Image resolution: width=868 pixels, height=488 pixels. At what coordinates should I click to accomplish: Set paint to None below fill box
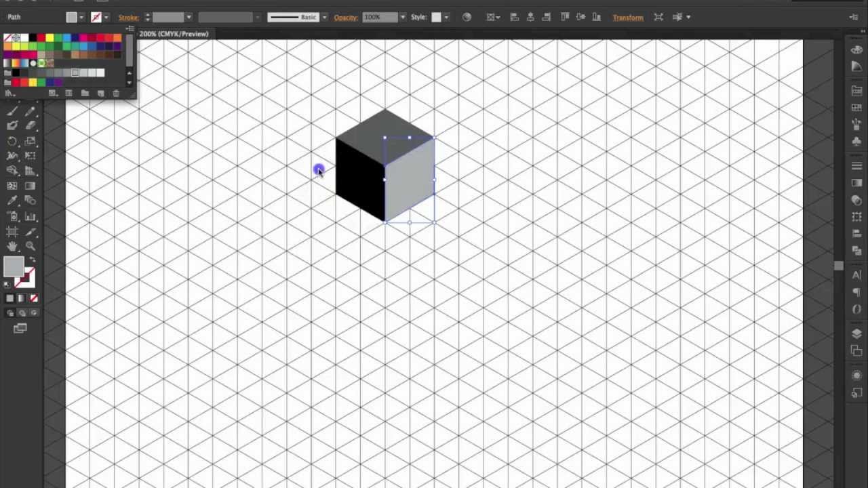(x=34, y=298)
